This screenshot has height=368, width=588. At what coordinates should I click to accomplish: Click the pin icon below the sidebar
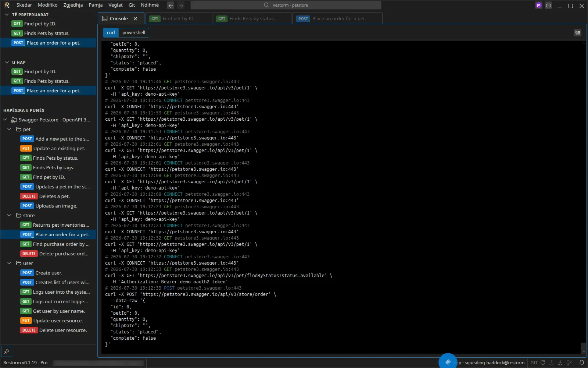tap(7, 351)
